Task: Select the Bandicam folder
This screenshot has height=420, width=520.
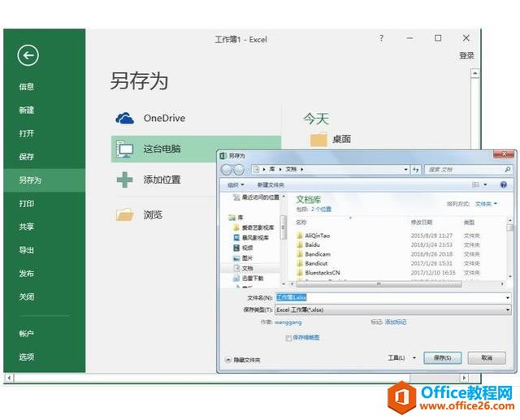Action: pyautogui.click(x=314, y=254)
